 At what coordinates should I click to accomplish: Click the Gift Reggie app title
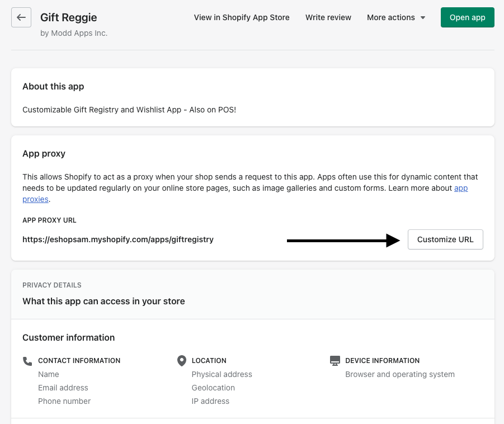[68, 17]
